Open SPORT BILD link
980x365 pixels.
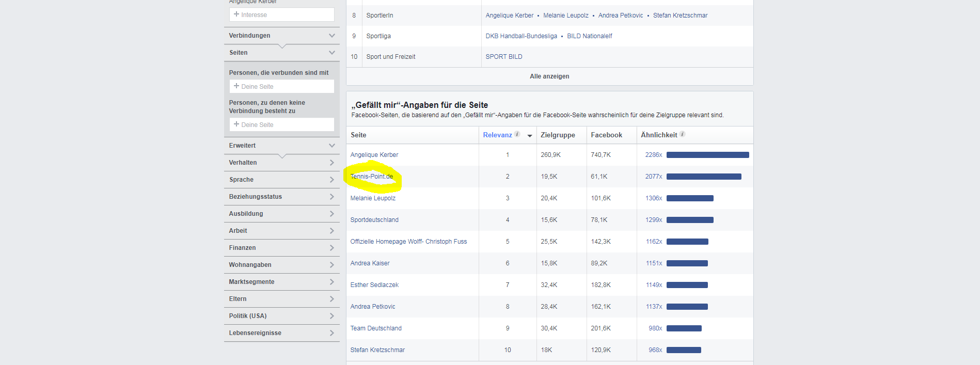click(x=504, y=57)
